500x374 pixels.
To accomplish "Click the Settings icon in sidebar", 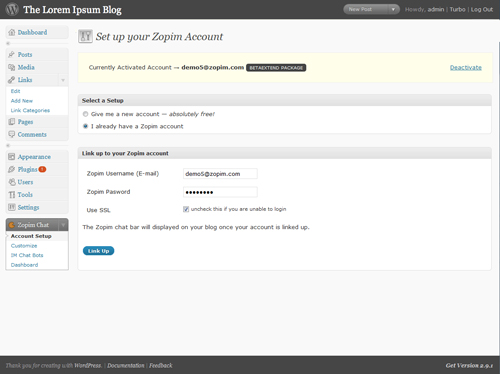I will coord(12,207).
